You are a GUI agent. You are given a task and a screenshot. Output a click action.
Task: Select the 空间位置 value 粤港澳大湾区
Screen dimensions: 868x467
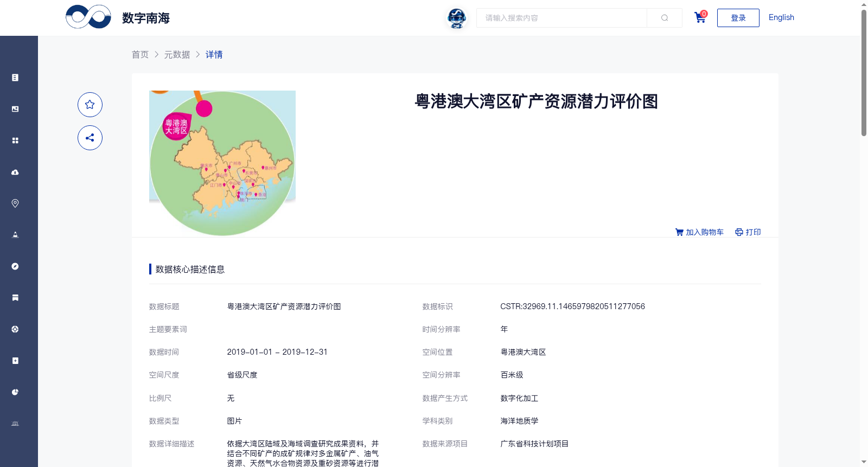coord(523,352)
